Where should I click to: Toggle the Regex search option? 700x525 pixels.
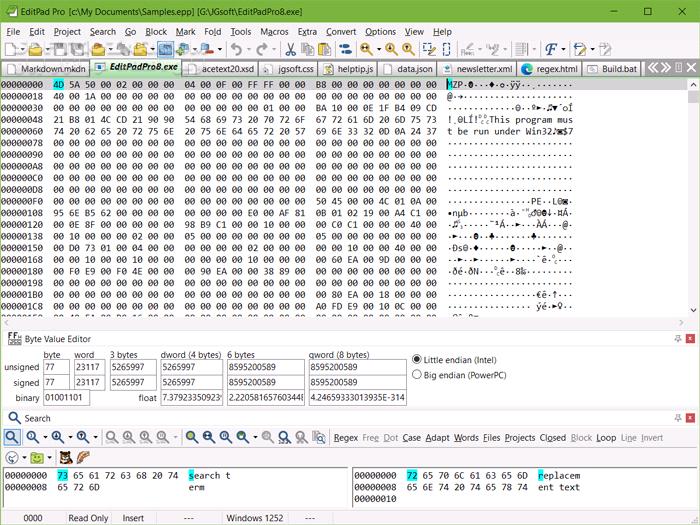[345, 438]
